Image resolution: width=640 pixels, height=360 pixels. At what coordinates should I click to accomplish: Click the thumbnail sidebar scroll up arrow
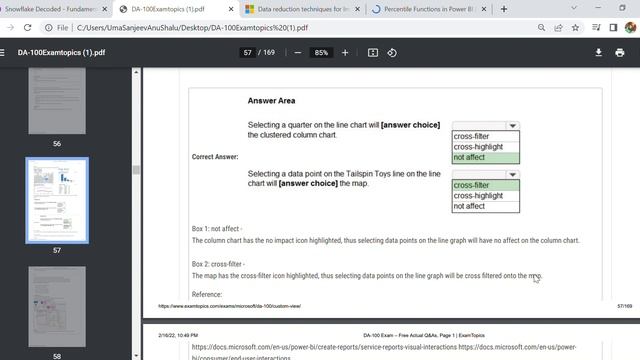pyautogui.click(x=136, y=72)
